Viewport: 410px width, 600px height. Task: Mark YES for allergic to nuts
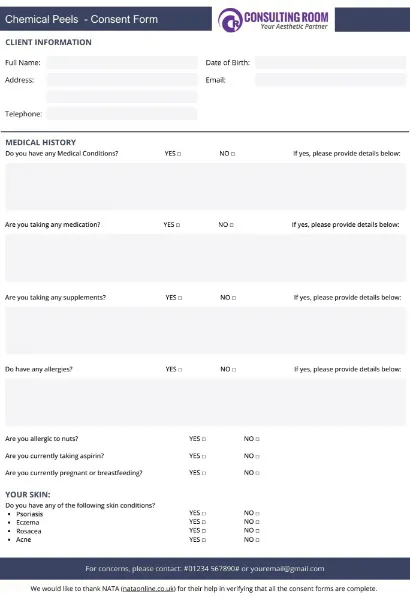pos(204,439)
